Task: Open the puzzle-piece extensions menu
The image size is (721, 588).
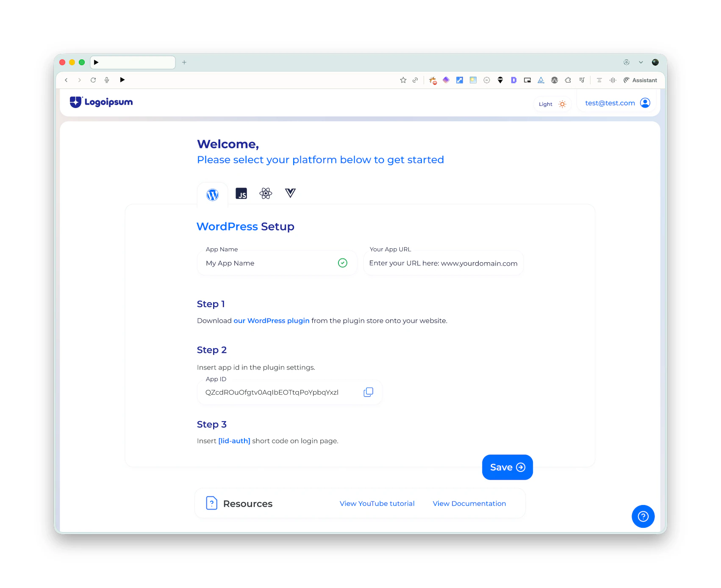Action: click(568, 80)
